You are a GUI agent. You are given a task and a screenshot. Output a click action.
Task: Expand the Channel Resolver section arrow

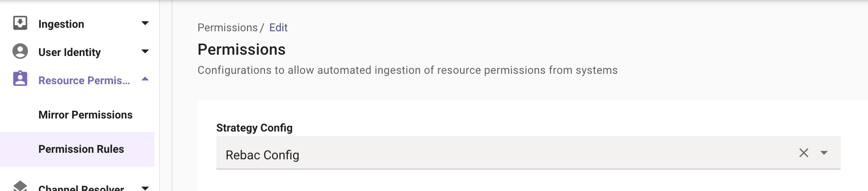[x=145, y=188]
